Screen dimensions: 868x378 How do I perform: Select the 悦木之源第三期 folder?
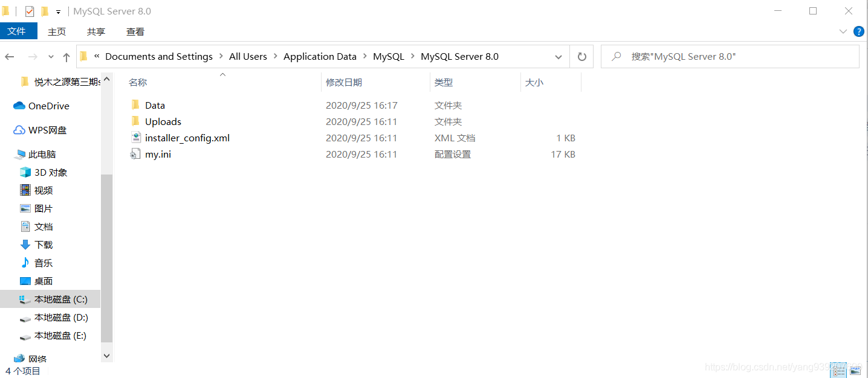pos(59,82)
